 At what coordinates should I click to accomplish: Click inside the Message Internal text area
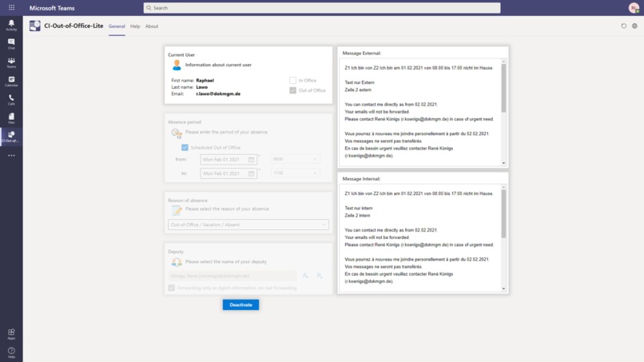click(419, 238)
